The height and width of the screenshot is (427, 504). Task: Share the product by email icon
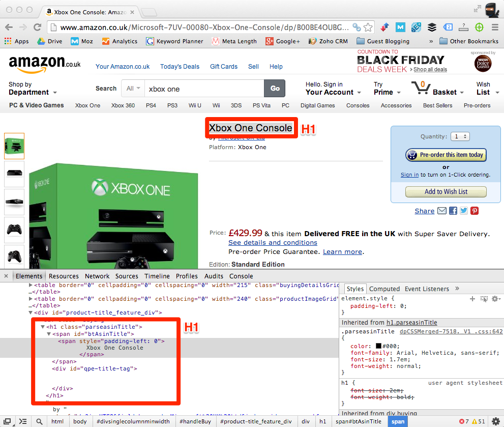tap(442, 211)
